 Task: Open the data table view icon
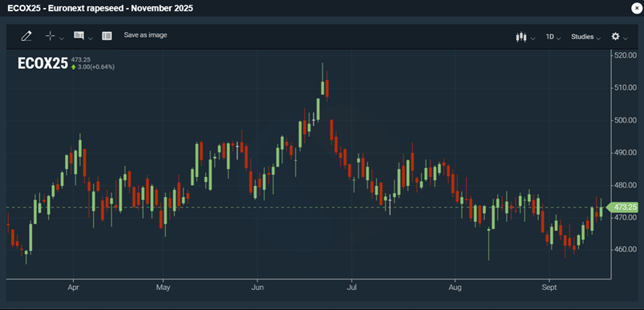click(107, 36)
